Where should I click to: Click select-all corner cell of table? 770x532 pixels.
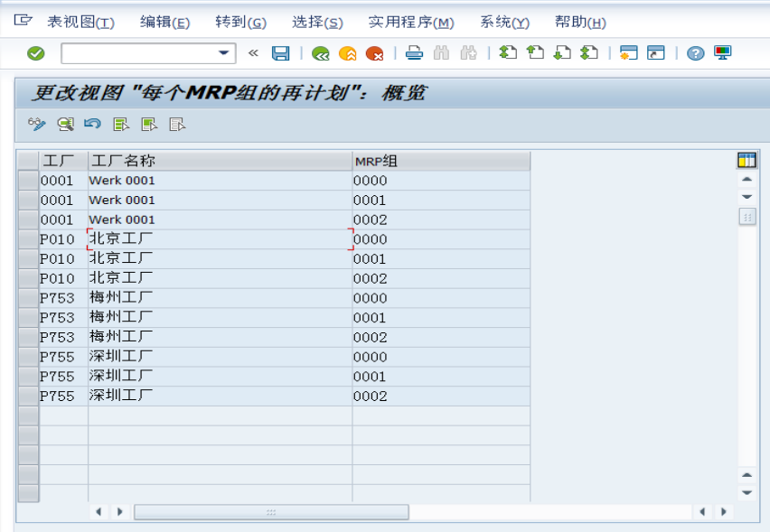coord(28,161)
